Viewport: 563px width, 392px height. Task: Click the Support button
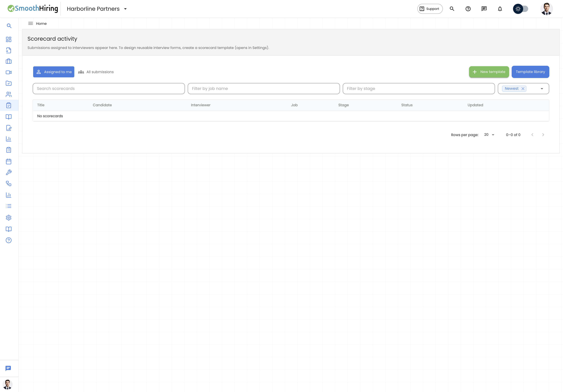(430, 9)
